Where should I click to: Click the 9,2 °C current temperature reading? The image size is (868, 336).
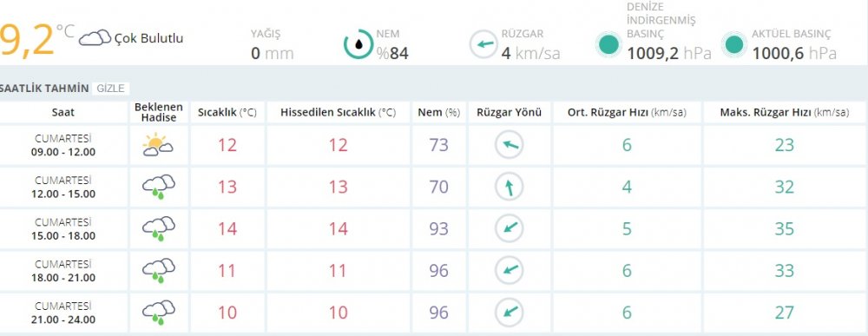tap(36, 39)
